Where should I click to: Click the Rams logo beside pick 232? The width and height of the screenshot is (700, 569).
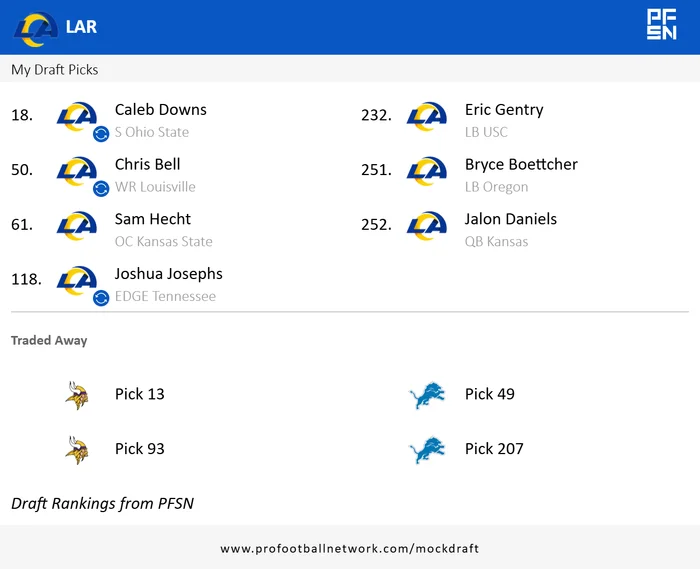(427, 116)
